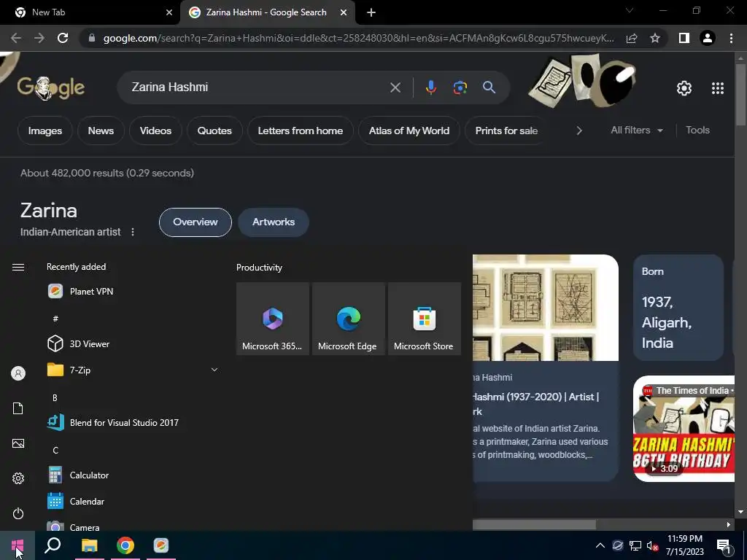
Task: Filter results by Videos
Action: pos(155,131)
